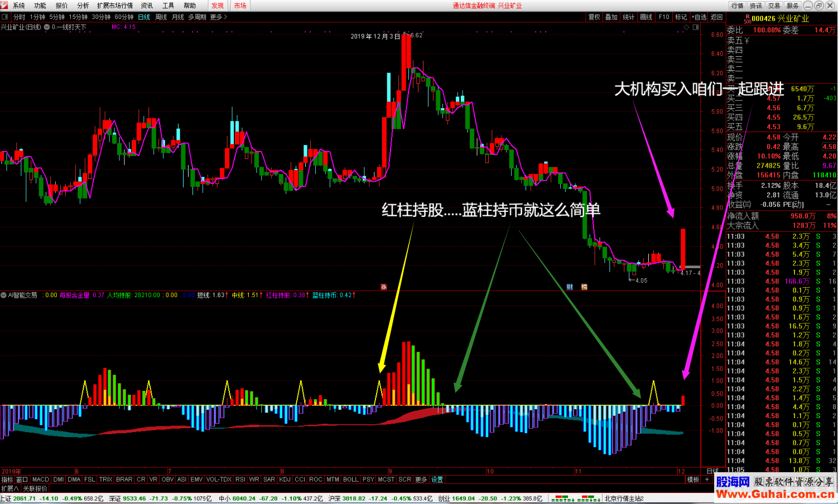Image resolution: width=838 pixels, height=504 pixels.
Task: Open the 模板 template dropdown
Action: [693, 479]
